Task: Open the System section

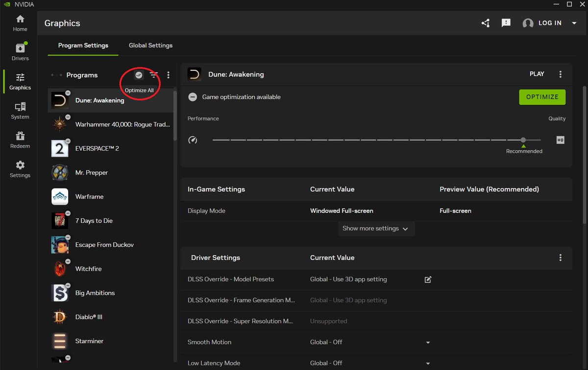Action: [x=20, y=111]
